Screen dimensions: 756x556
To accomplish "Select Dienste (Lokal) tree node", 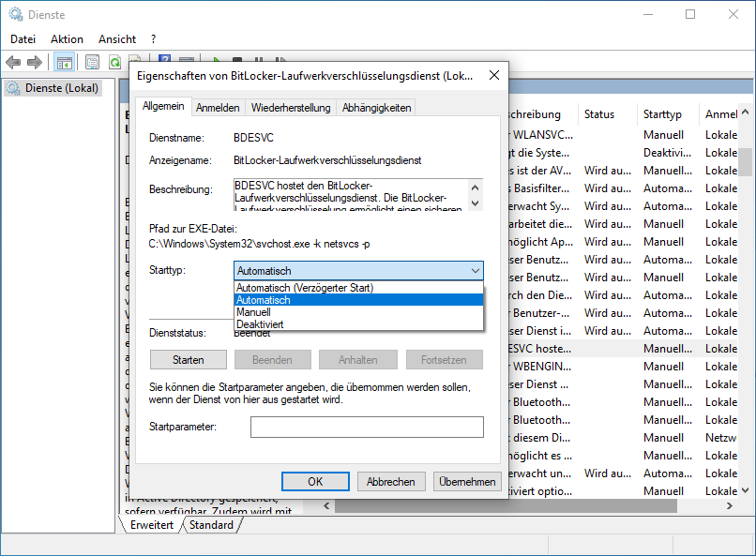I will tap(53, 88).
